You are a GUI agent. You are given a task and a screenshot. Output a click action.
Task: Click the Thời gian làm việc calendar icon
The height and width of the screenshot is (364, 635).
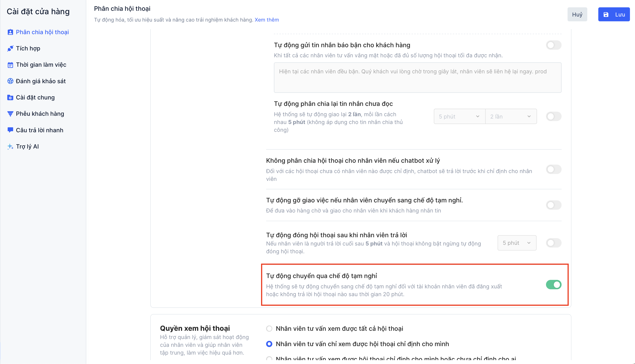pos(10,65)
